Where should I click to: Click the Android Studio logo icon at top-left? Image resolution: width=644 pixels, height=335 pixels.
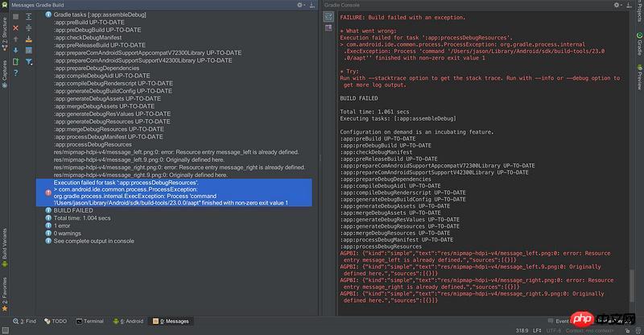coord(5,5)
